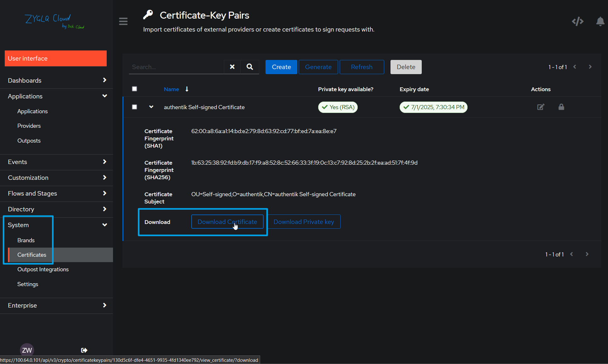Click the Generate button

coord(318,67)
